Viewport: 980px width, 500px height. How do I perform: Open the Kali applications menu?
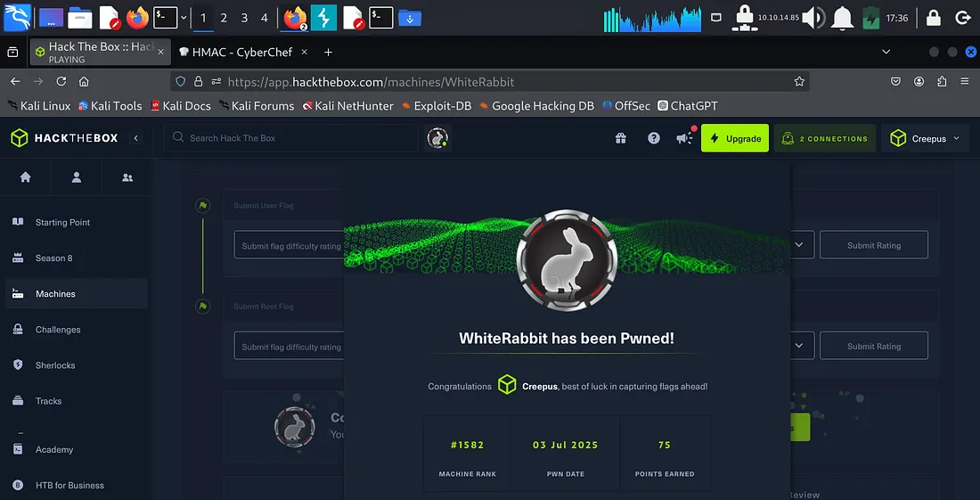[18, 17]
